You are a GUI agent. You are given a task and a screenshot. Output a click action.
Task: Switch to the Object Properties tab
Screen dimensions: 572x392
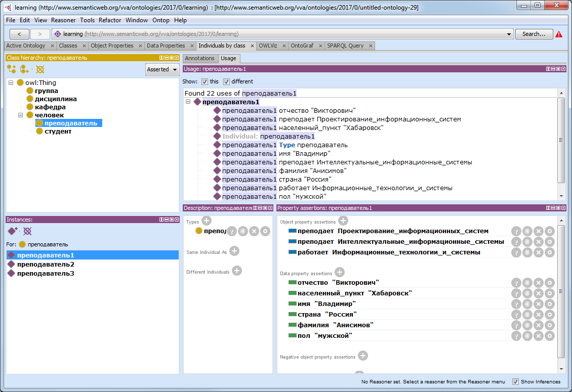point(112,46)
